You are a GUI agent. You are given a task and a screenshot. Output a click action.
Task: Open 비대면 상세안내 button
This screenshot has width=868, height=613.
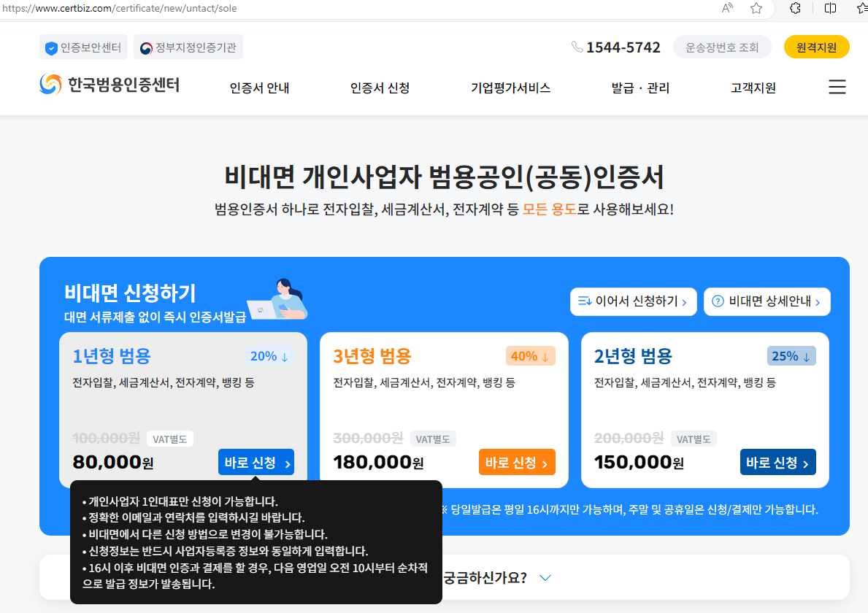pos(767,301)
